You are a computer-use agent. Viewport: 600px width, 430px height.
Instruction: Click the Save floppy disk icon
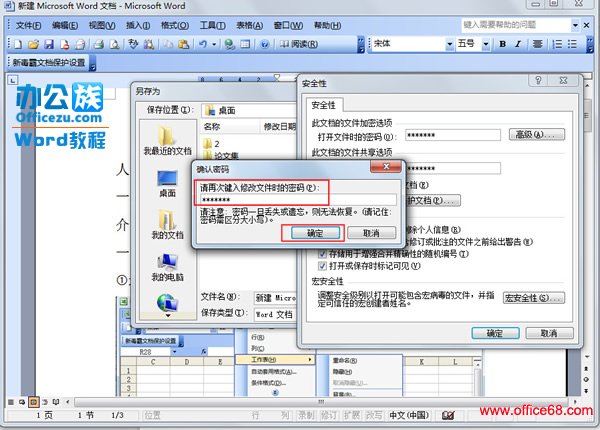point(49,44)
